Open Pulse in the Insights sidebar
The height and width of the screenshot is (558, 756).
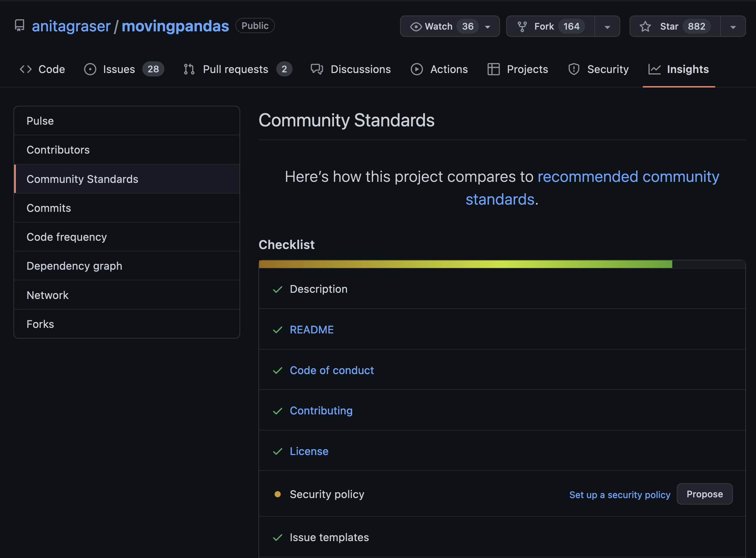coord(127,121)
